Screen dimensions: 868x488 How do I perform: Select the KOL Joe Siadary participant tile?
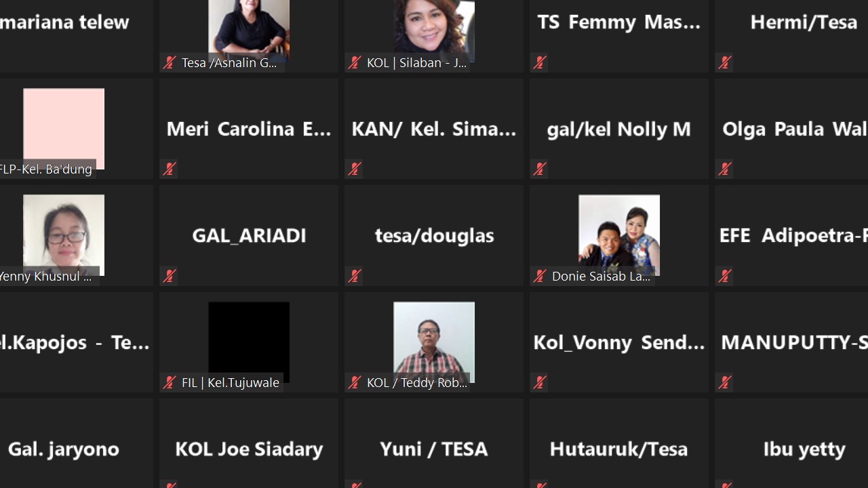[249, 443]
